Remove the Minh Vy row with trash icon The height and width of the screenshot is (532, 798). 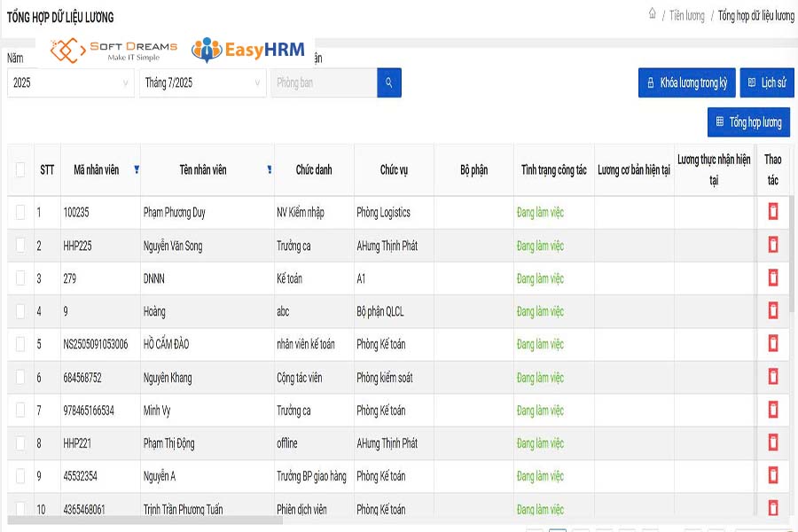coord(772,410)
